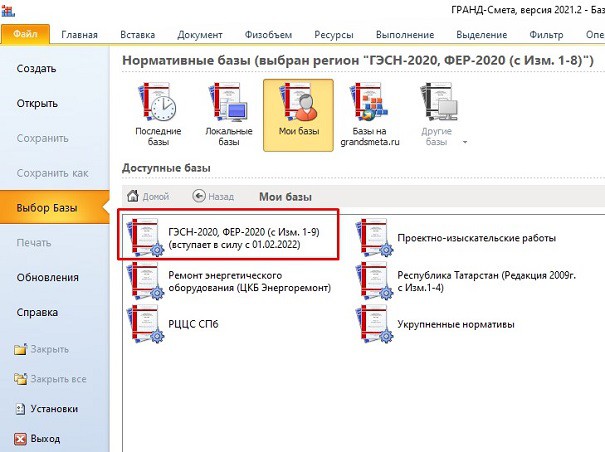The width and height of the screenshot is (605, 452).
Task: Click Сохранить как in the side menu
Action: 52,173
